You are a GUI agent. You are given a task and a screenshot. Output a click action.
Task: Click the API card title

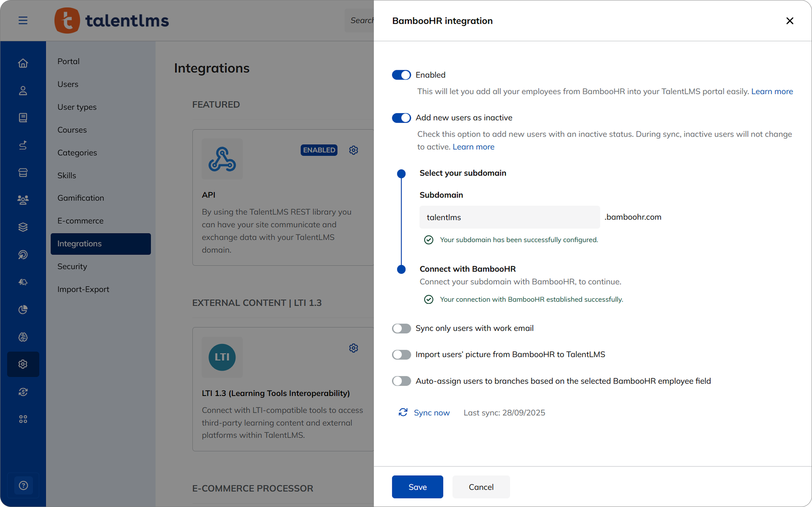pos(208,195)
